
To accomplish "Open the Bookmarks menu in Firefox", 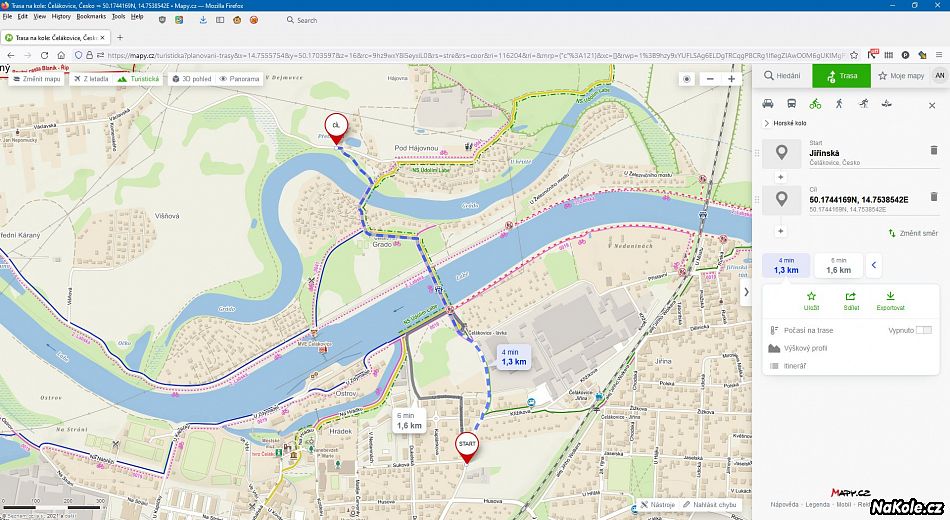I will [91, 17].
